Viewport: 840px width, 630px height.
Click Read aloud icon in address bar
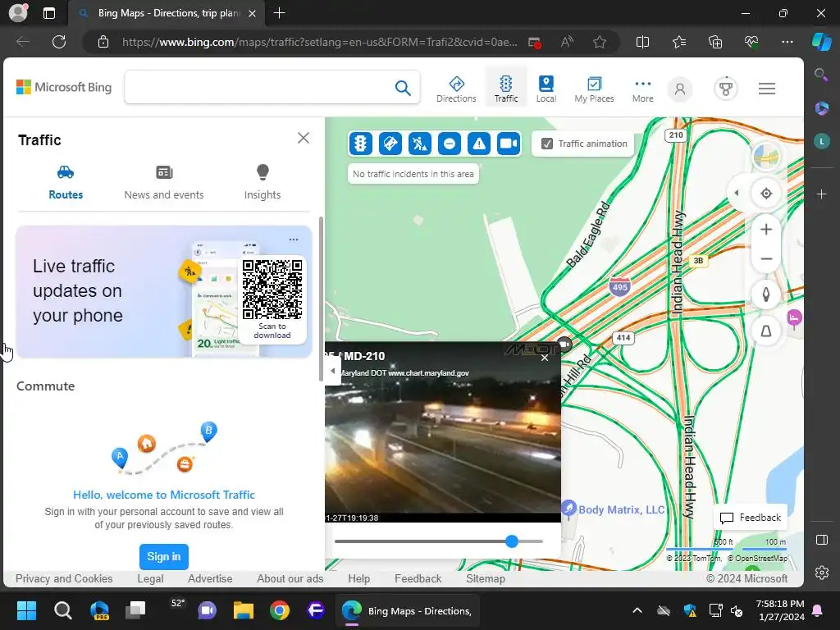(567, 42)
